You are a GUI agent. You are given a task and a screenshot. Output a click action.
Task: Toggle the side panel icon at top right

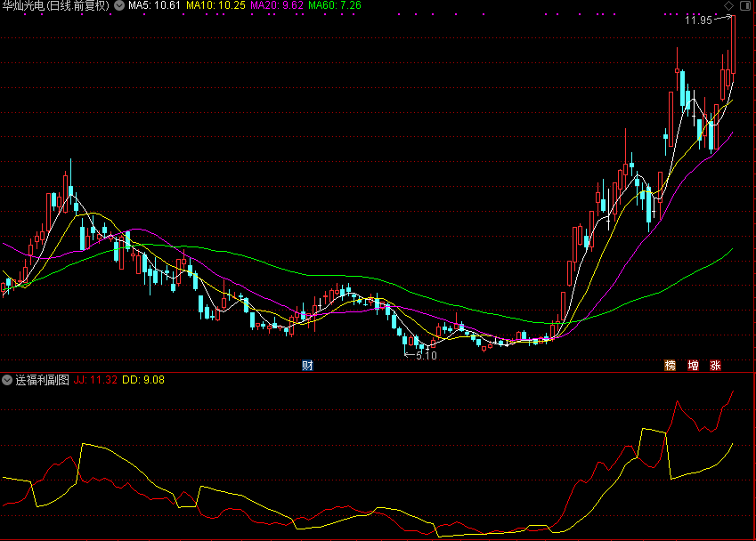[744, 5]
